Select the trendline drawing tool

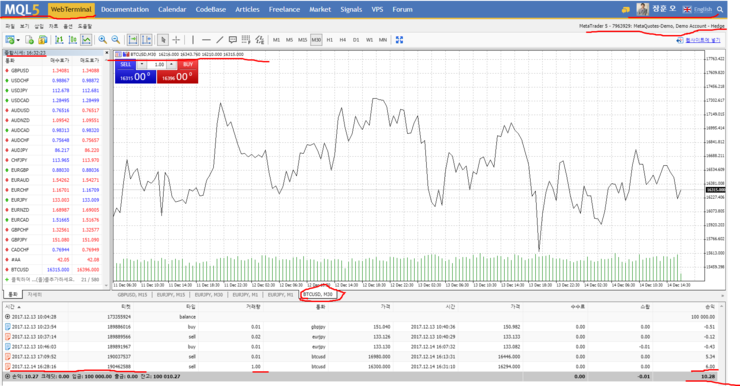click(219, 40)
